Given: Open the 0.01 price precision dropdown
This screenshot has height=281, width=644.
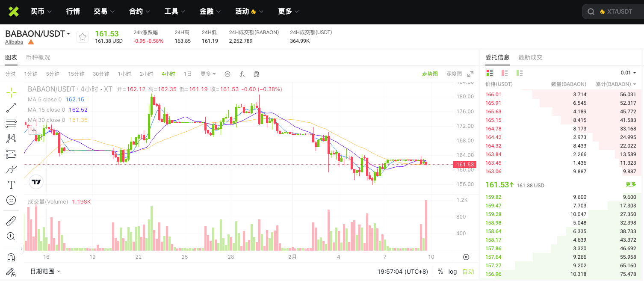Looking at the screenshot, I should coord(628,73).
